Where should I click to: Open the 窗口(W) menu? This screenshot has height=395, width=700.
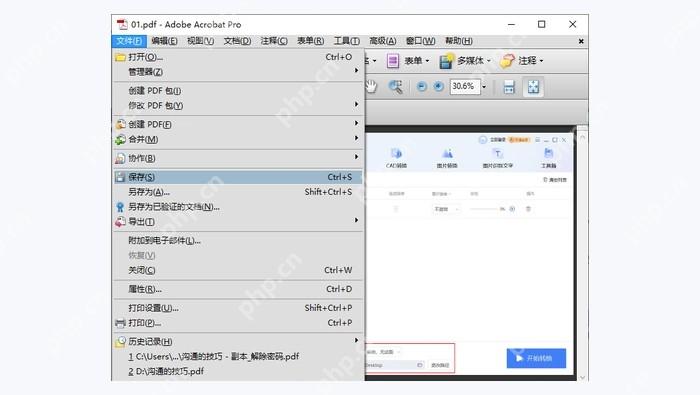pos(421,41)
